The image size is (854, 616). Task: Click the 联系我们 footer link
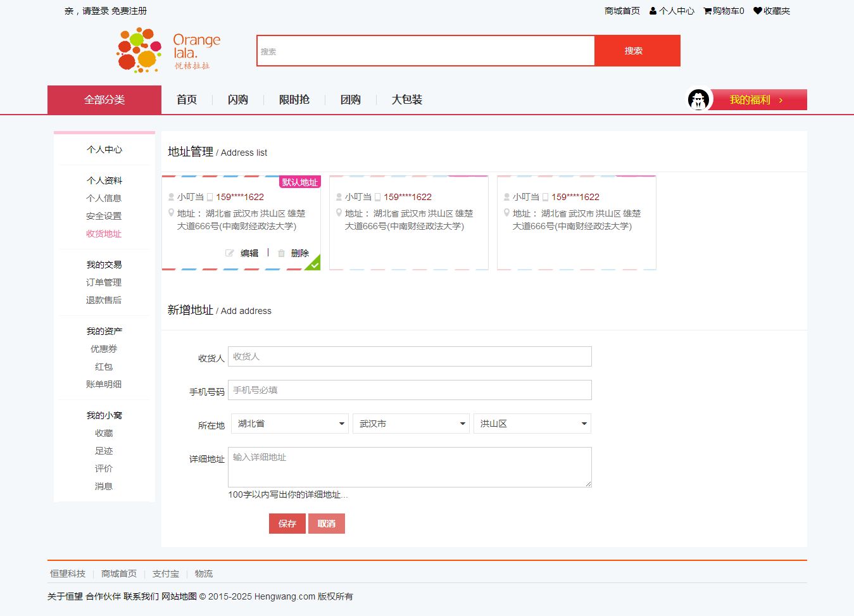141,596
